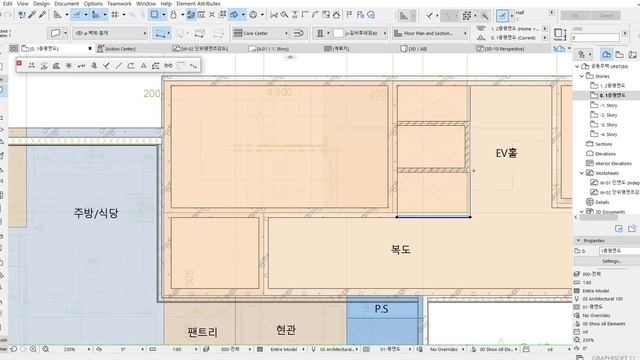The width and height of the screenshot is (640, 360).
Task: Collapse the Properties panel triangle
Action: (x=578, y=240)
